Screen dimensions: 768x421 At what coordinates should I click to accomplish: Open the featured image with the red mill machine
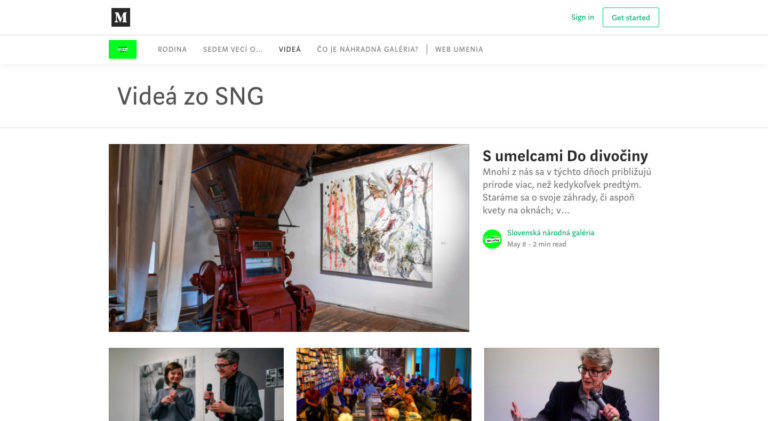tap(289, 238)
